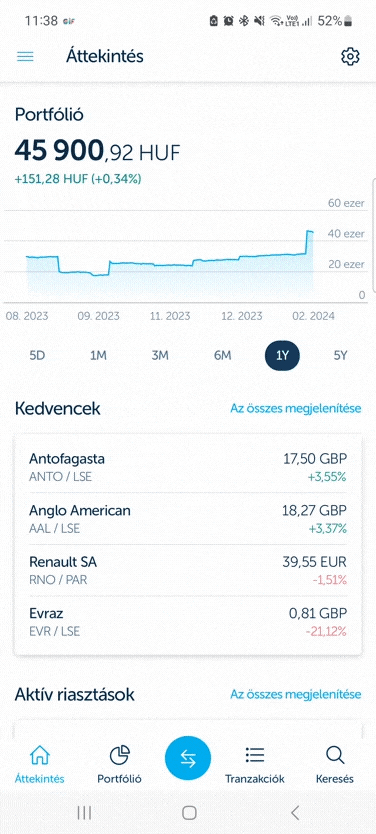This screenshot has width=376, height=834.
Task: Tap the Android back navigation icon
Action: (295, 812)
